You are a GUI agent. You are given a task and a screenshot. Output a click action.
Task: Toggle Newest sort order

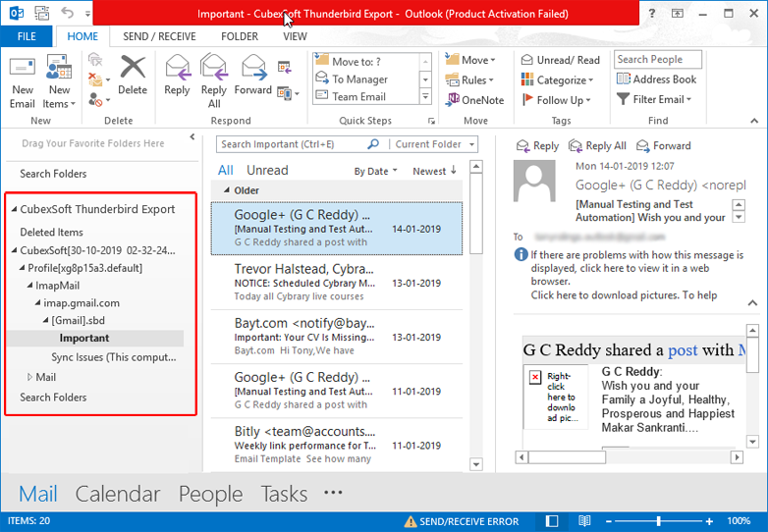[434, 172]
